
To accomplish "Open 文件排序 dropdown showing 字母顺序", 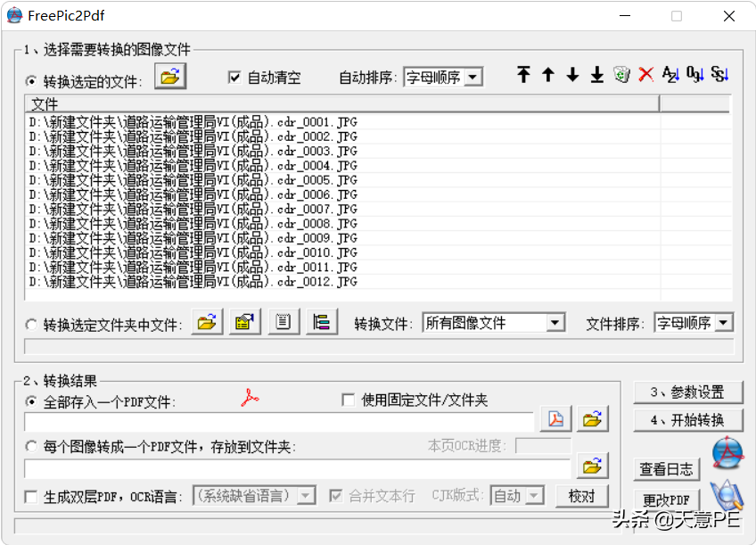I will [x=694, y=323].
